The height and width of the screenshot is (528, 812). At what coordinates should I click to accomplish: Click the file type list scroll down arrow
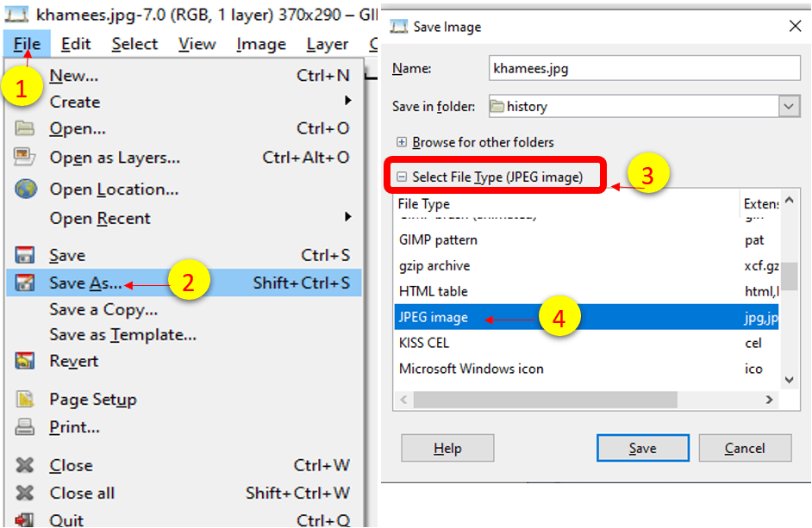coord(790,380)
